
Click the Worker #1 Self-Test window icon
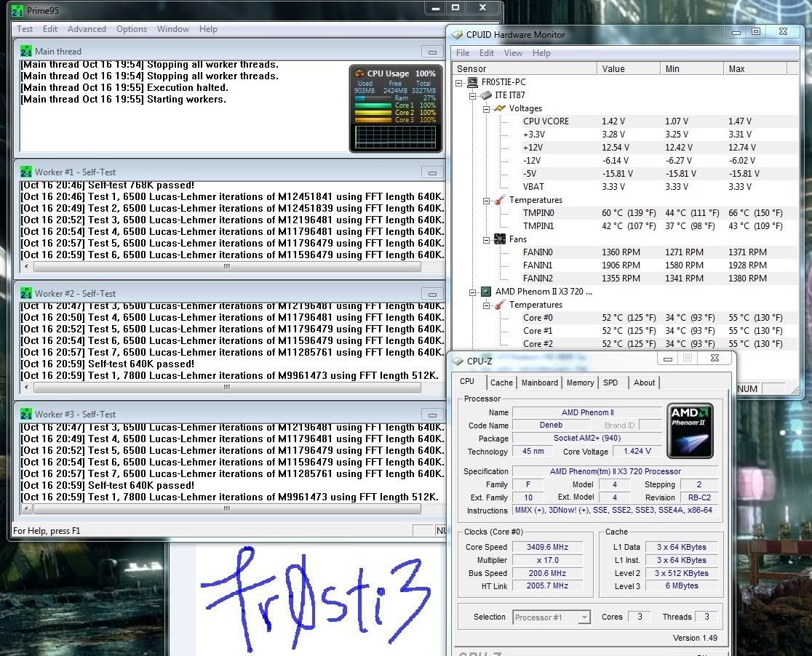click(x=26, y=172)
